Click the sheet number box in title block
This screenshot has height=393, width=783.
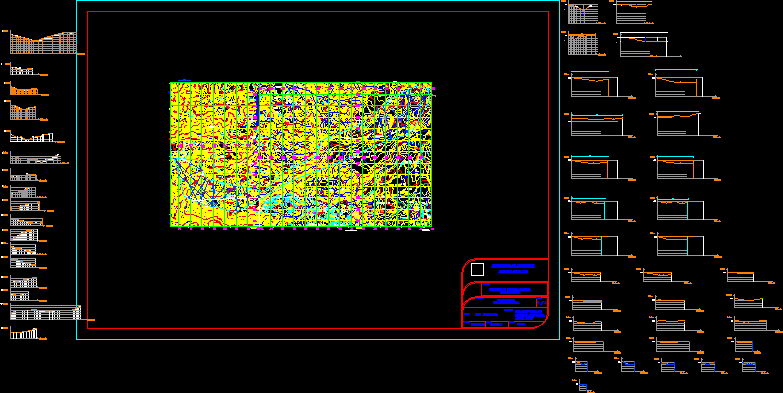point(542,302)
